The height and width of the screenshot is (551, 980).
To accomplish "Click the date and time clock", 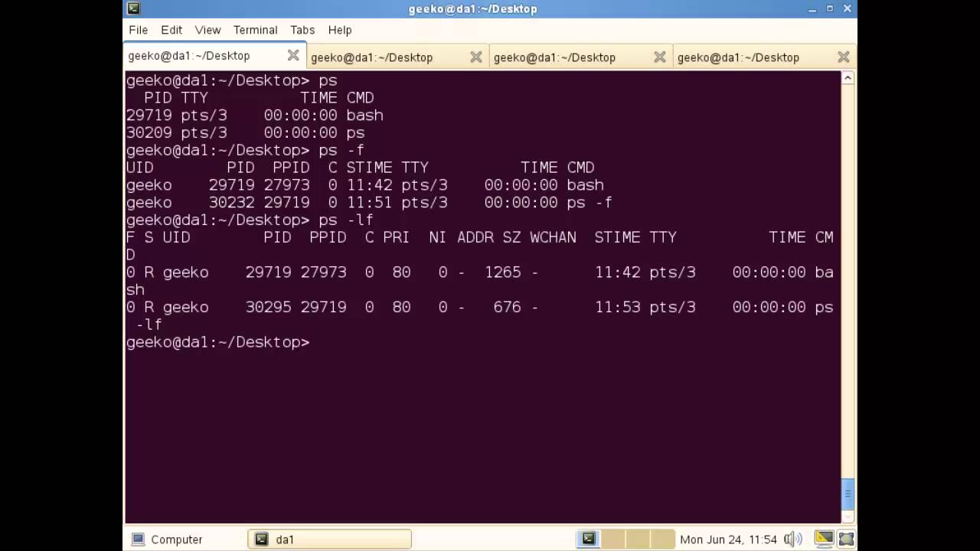I will click(x=728, y=540).
